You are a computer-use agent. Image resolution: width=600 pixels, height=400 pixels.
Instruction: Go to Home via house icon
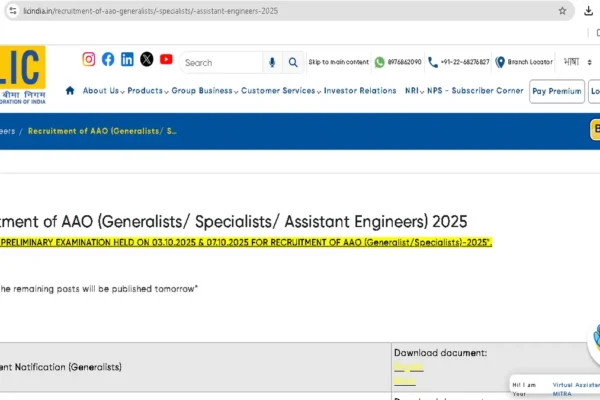click(70, 91)
